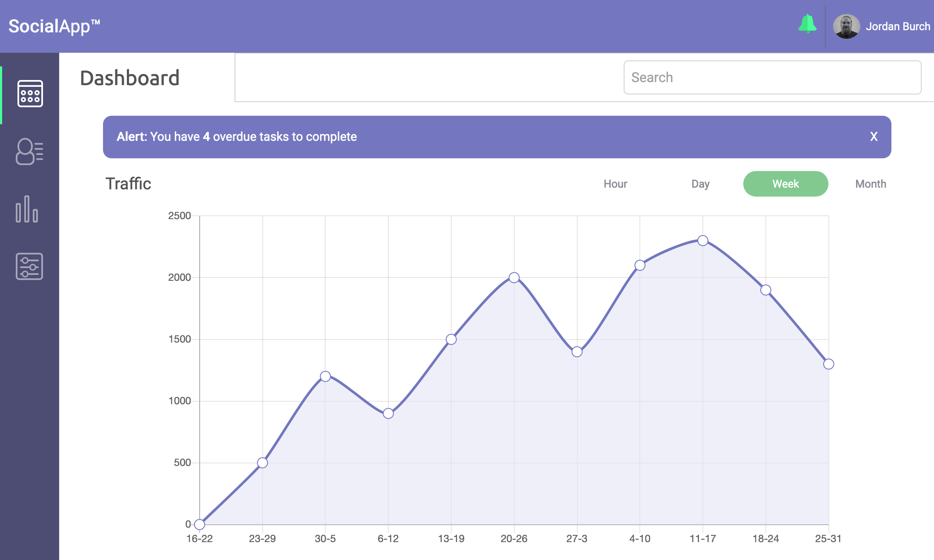The height and width of the screenshot is (560, 934).
Task: Select the active sidebar item with green indicator
Action: (29, 94)
